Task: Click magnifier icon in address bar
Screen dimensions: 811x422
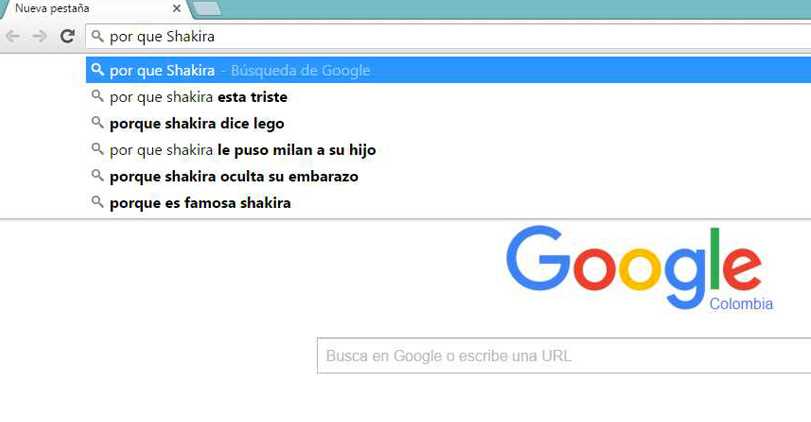Action: (97, 36)
